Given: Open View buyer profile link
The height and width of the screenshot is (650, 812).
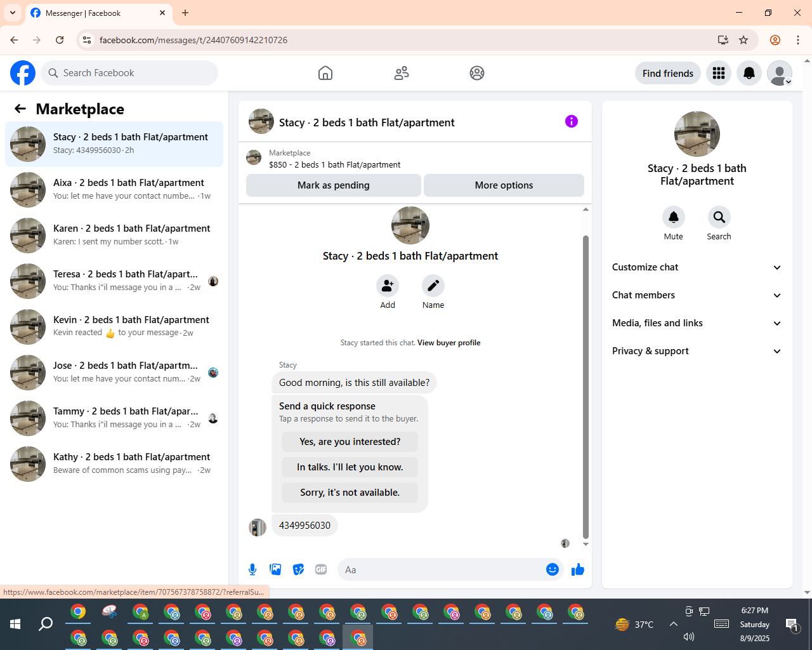Looking at the screenshot, I should coord(449,343).
